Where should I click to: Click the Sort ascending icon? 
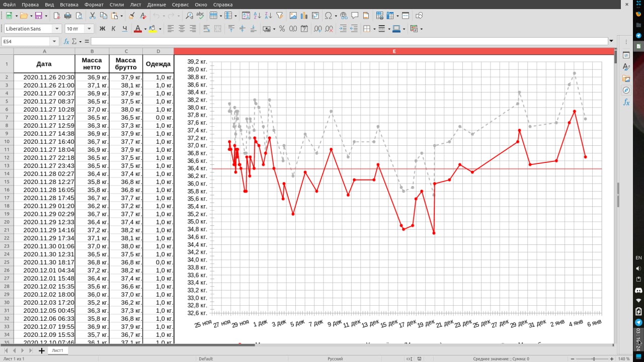pyautogui.click(x=257, y=16)
